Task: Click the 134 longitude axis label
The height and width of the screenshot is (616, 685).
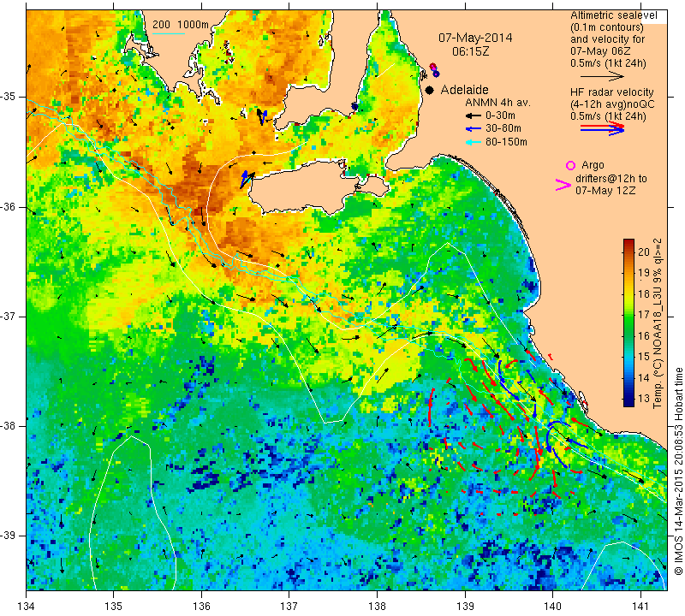Action: pos(27,607)
